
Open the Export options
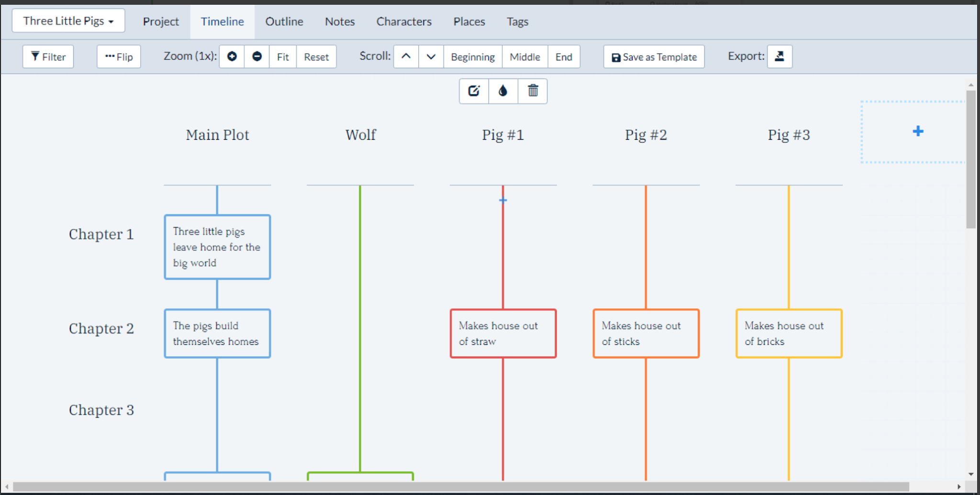pos(780,56)
